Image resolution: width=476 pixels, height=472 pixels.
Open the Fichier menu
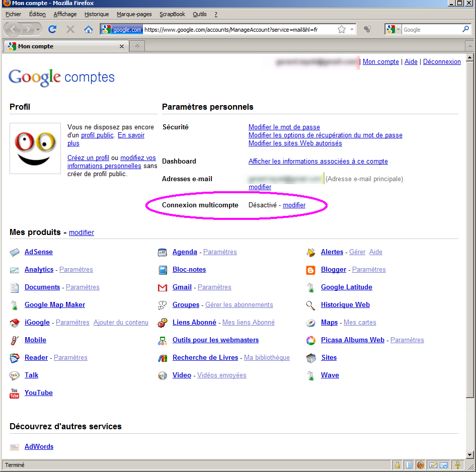[x=14, y=14]
